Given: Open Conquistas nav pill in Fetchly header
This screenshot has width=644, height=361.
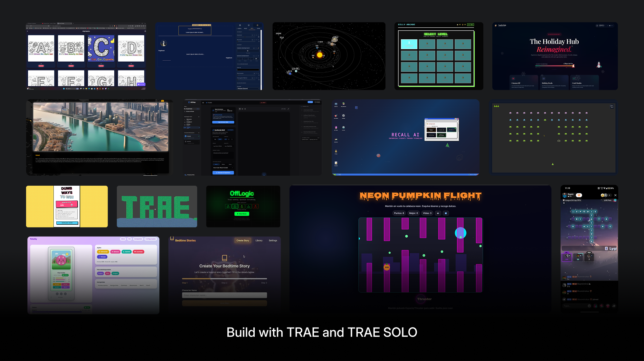Looking at the screenshot, I should tap(138, 239).
